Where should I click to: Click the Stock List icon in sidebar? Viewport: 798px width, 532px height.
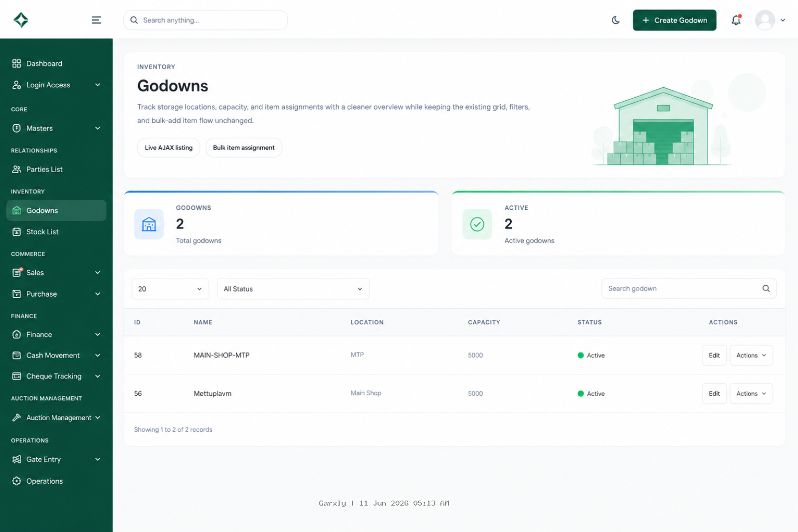pyautogui.click(x=16, y=232)
